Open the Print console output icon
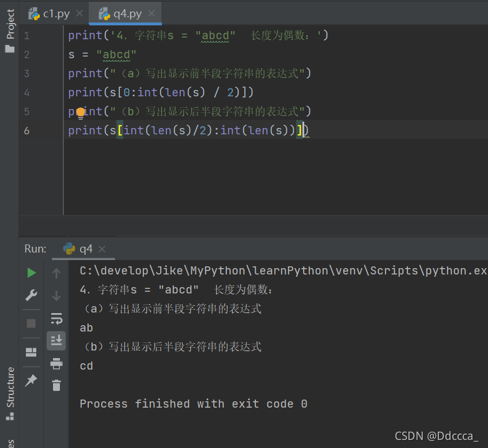Image resolution: width=488 pixels, height=448 pixels. point(56,364)
